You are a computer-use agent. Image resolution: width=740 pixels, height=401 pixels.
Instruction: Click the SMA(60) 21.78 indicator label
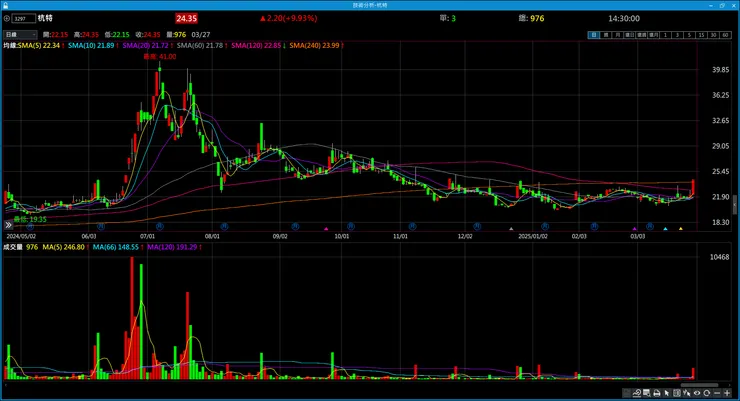click(200, 45)
